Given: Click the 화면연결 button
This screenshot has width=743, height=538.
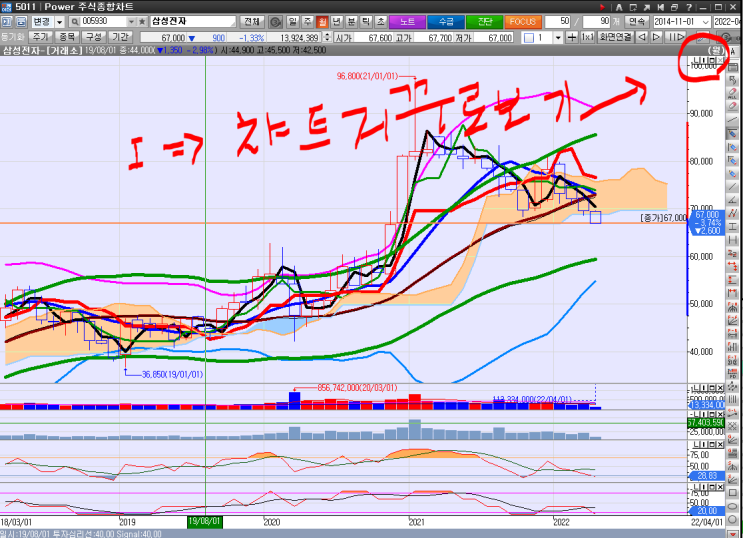Looking at the screenshot, I should pos(615,37).
